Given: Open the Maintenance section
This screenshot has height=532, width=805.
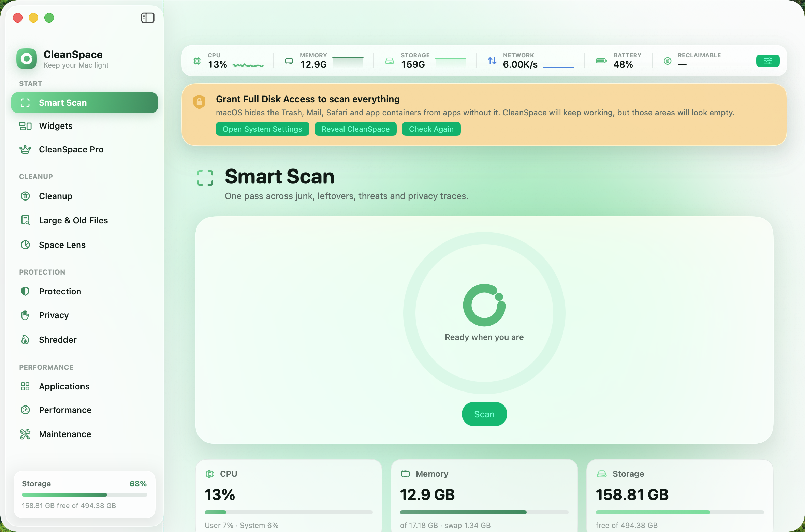Looking at the screenshot, I should 85,434.
